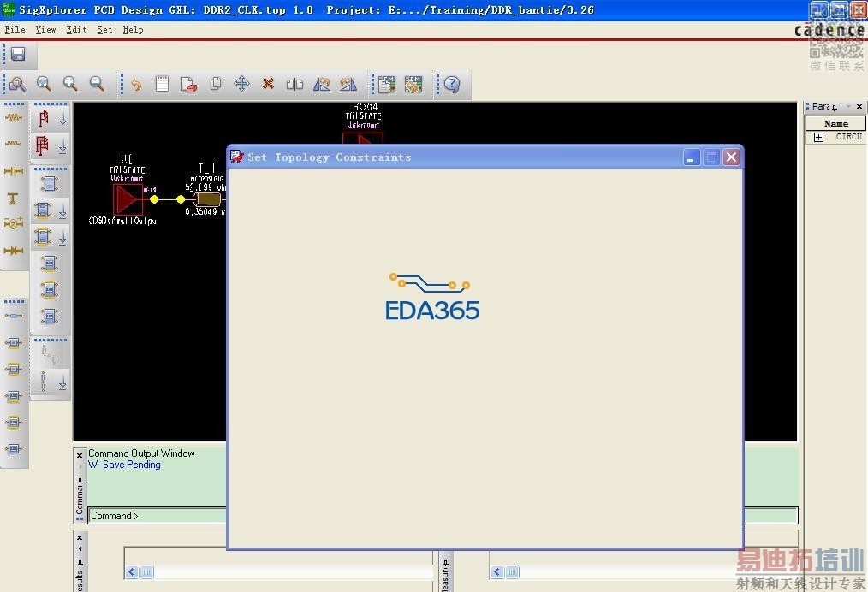
Task: Click the rotate-left triangle icon
Action: (x=322, y=84)
